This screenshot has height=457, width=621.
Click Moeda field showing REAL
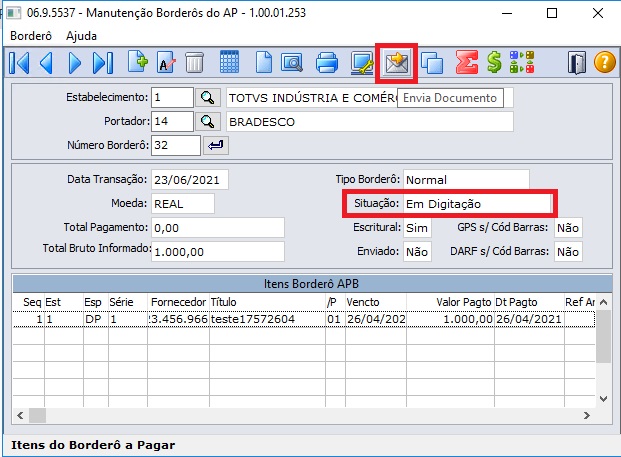coord(183,204)
